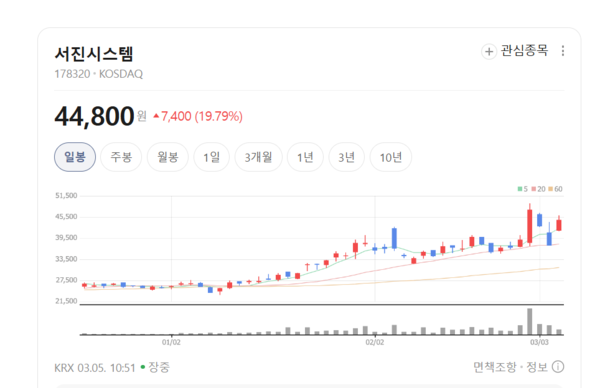The width and height of the screenshot is (600, 388).
Task: Show the 10년 chart period
Action: tap(391, 157)
